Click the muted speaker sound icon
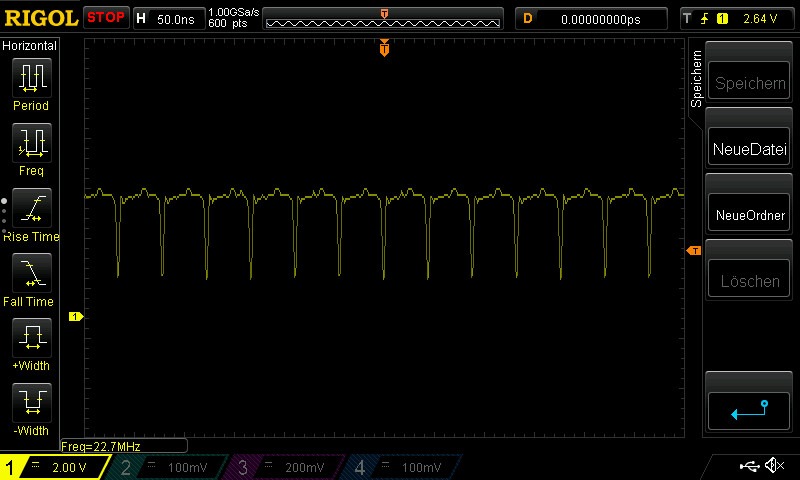800x480 pixels. (774, 465)
